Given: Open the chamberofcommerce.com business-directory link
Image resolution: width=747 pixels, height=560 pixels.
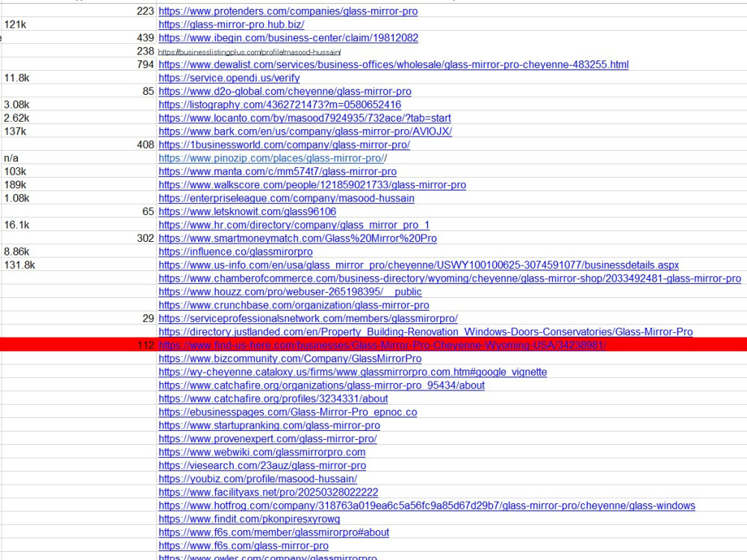Looking at the screenshot, I should tap(450, 278).
